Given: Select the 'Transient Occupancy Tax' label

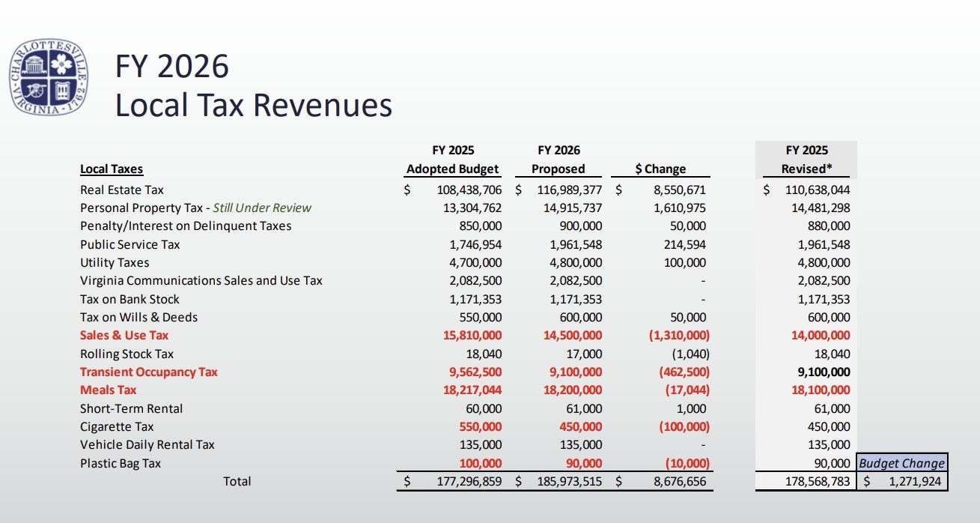Looking at the screenshot, I should (x=149, y=372).
